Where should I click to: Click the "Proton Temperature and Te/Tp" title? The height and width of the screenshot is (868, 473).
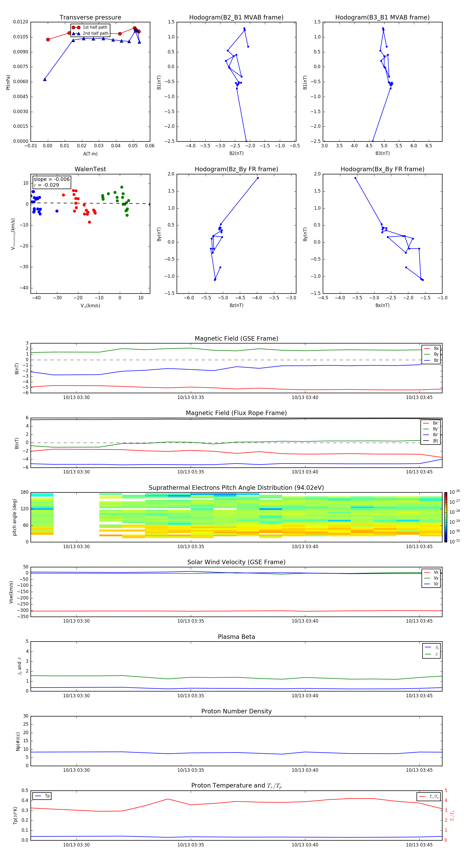[x=236, y=786]
